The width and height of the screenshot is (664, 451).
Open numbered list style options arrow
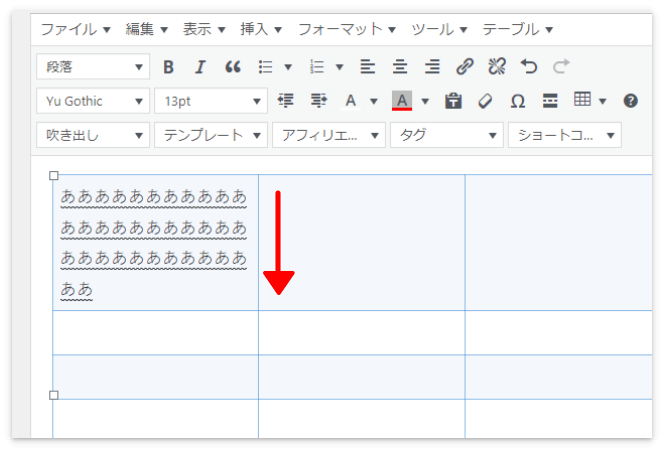(339, 67)
